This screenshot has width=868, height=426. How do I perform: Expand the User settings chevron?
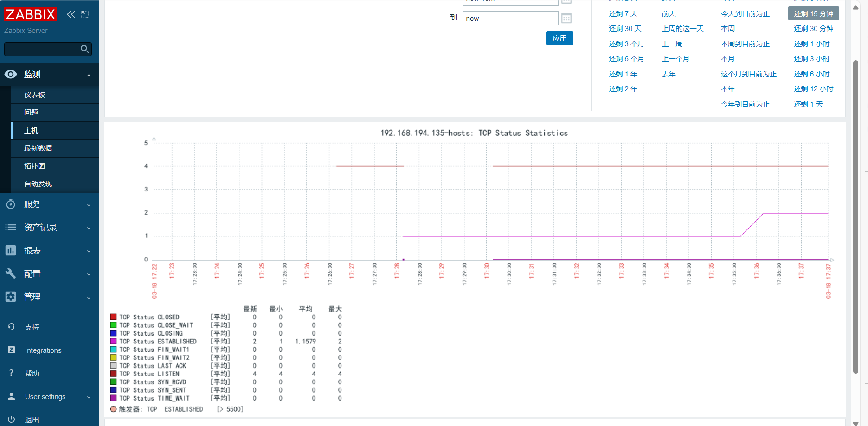pyautogui.click(x=89, y=397)
